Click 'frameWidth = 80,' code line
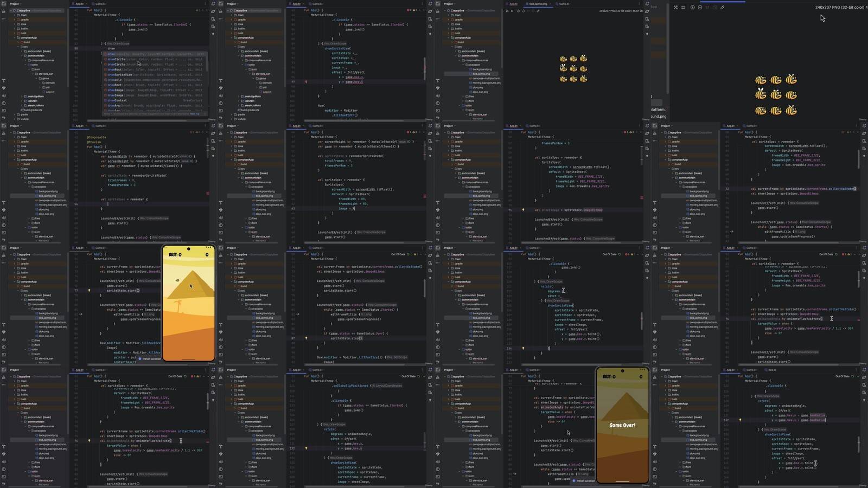The width and height of the screenshot is (868, 488). point(353,198)
